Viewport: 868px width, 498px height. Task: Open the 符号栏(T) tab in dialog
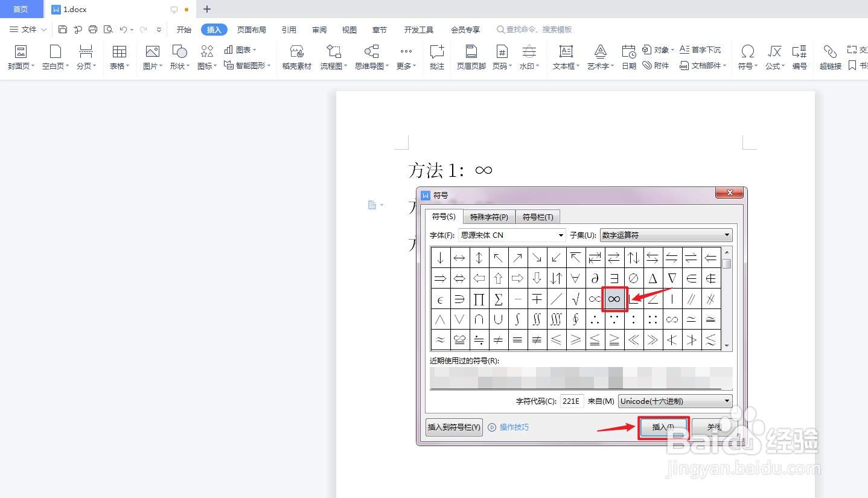tap(538, 217)
